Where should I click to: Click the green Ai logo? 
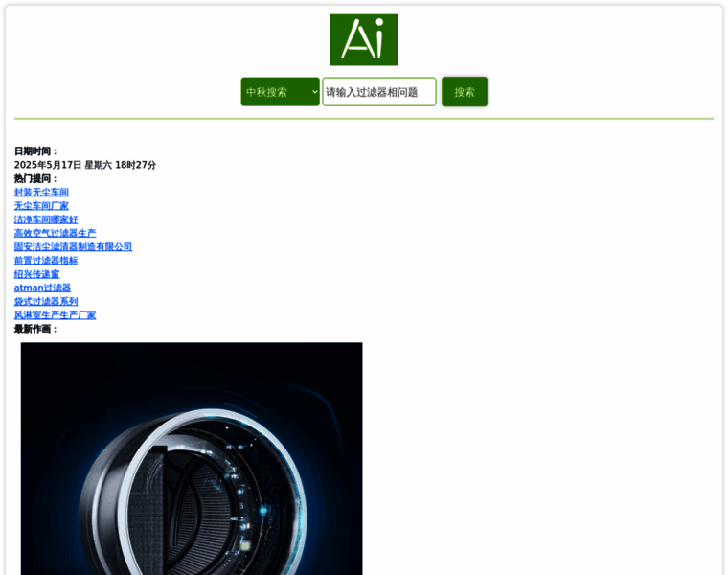[x=363, y=39]
